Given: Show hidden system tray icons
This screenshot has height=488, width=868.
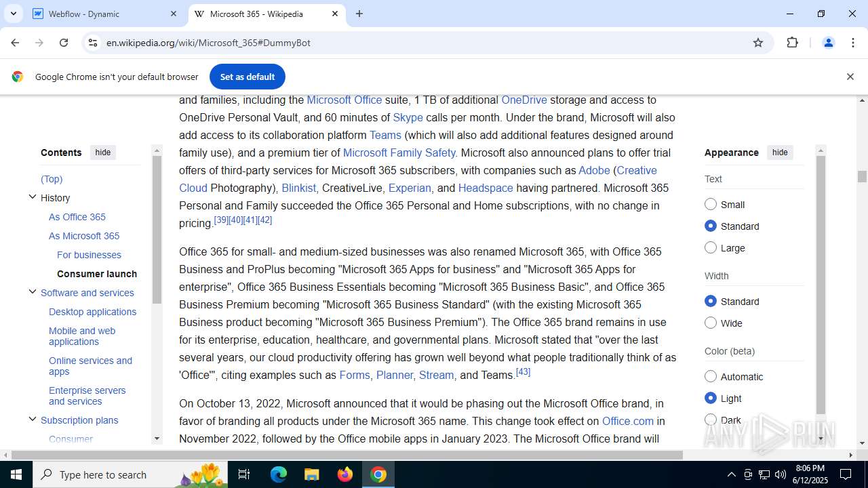Looking at the screenshot, I should [x=731, y=474].
